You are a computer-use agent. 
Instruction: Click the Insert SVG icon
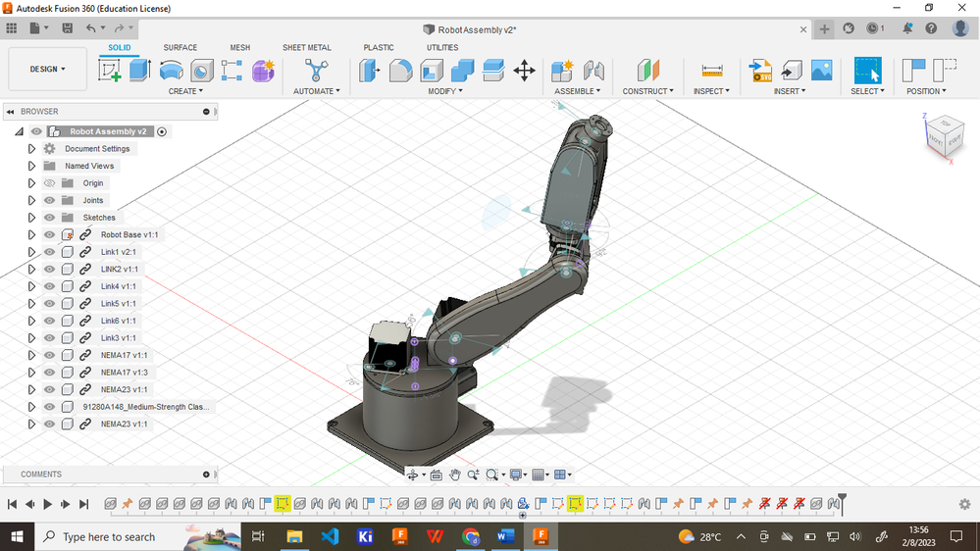(760, 70)
